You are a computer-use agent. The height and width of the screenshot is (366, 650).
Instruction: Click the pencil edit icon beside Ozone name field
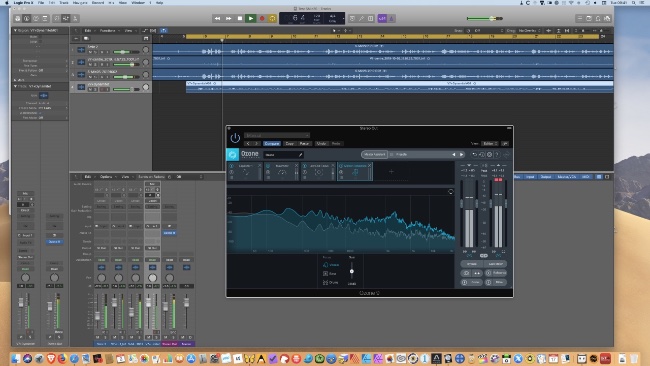click(301, 155)
